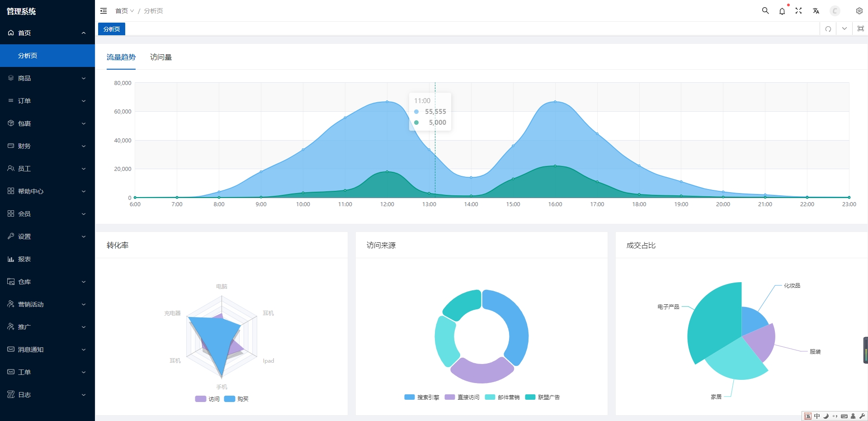
Task: Switch to the 流量趋势 tab
Action: point(121,57)
